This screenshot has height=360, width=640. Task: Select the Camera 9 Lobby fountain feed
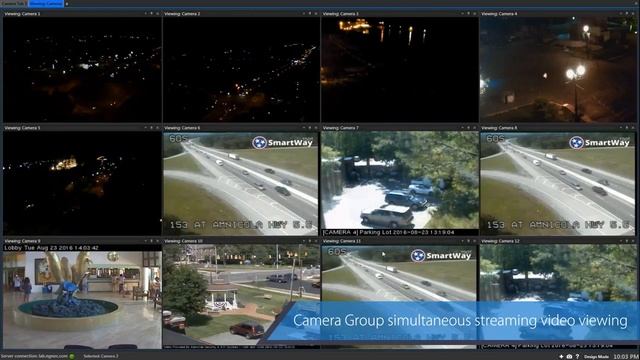tap(82, 297)
